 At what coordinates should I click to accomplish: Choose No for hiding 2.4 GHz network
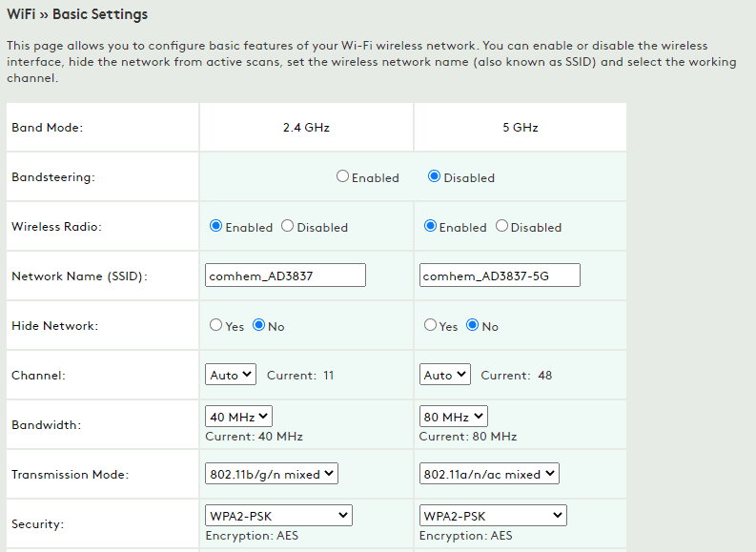258,326
